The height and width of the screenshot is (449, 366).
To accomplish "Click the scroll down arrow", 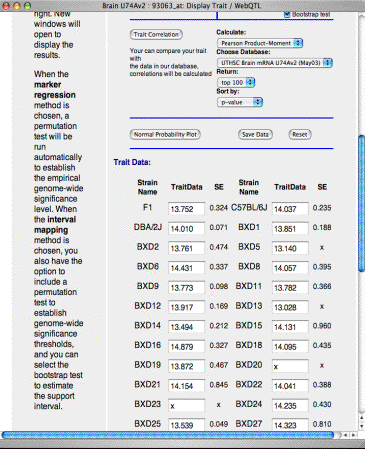I will [x=361, y=426].
